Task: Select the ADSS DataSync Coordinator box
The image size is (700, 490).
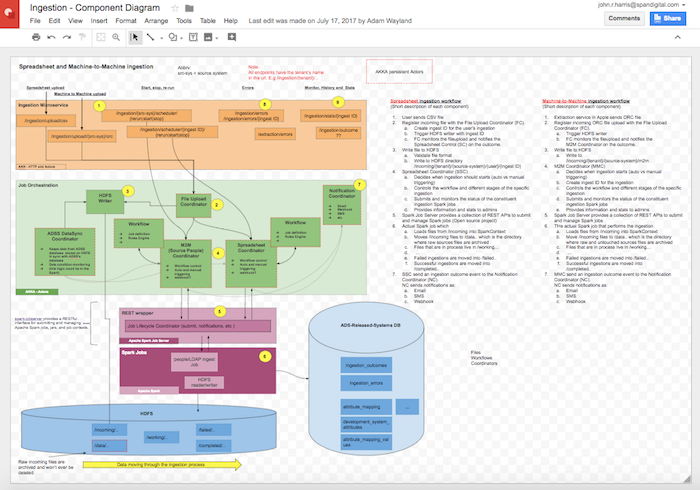Action: 65,252
